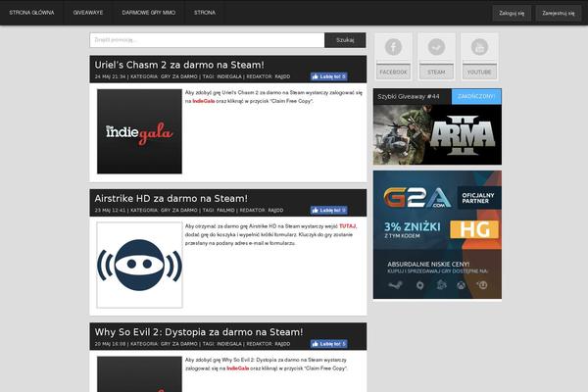
Task: Open the Giveawaye menu item
Action: coord(88,13)
